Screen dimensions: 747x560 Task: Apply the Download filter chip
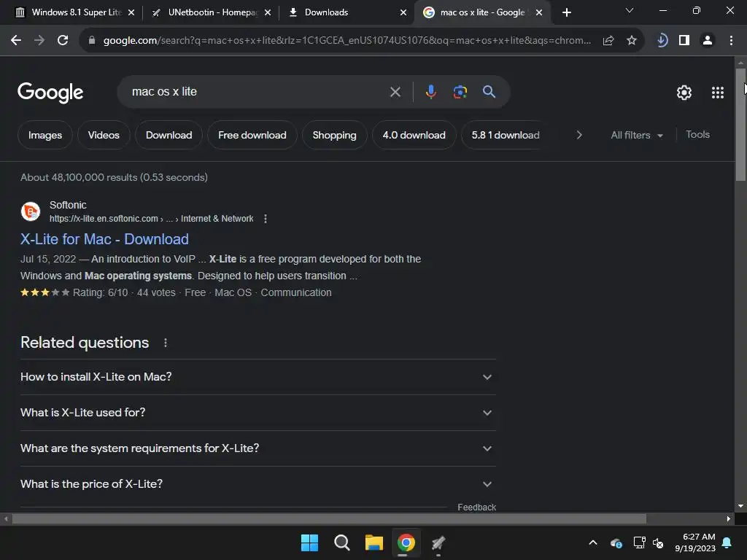[x=169, y=135]
